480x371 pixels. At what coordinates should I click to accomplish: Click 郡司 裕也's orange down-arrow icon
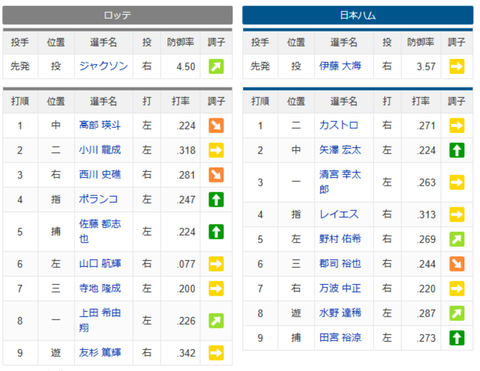click(x=457, y=264)
